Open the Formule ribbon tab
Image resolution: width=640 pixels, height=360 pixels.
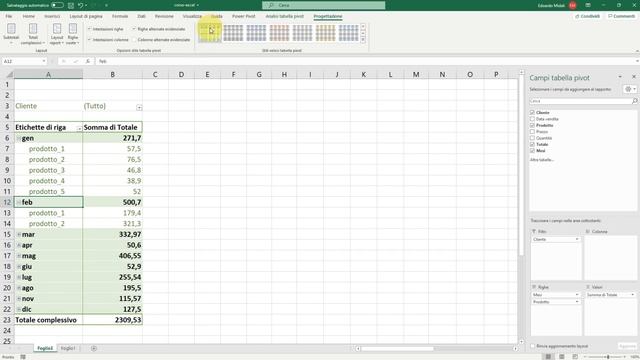(x=120, y=16)
